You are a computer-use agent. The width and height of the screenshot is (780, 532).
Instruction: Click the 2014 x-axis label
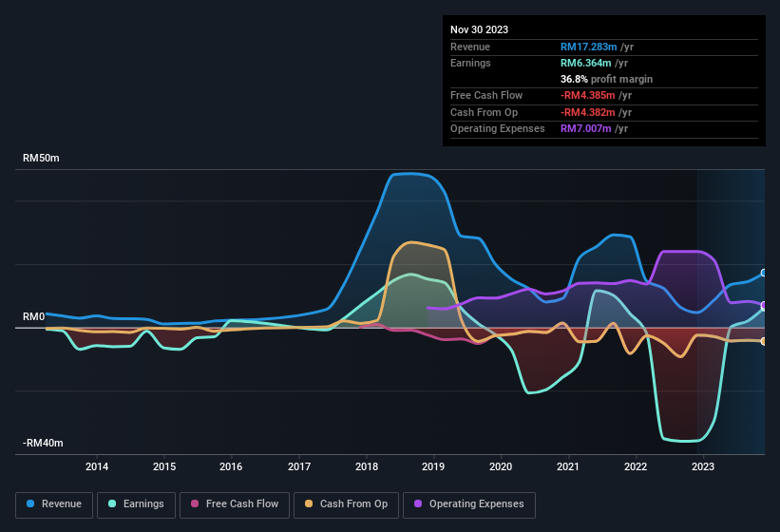[x=97, y=466]
